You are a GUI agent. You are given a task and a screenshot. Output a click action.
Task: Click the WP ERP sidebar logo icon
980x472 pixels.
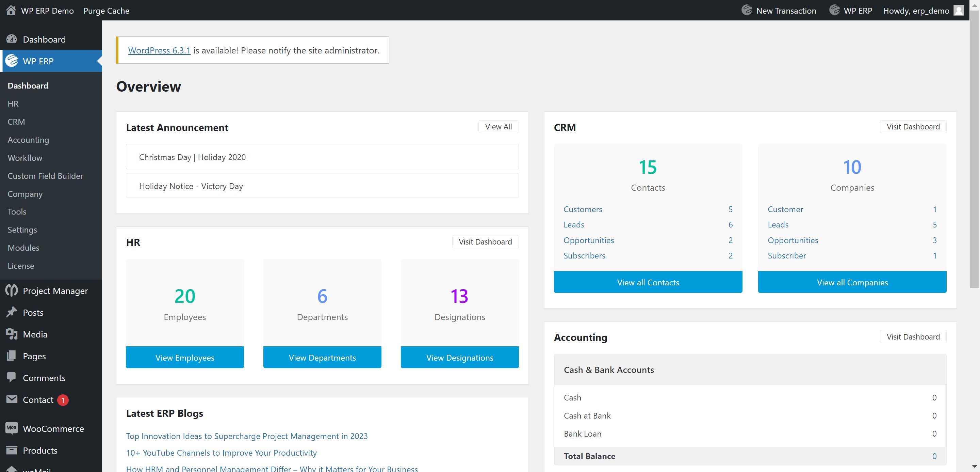pyautogui.click(x=12, y=61)
